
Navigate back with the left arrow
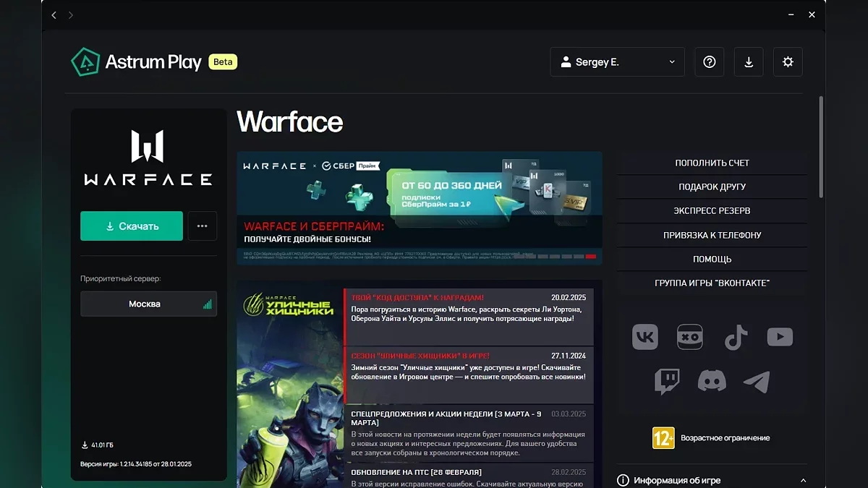(54, 15)
